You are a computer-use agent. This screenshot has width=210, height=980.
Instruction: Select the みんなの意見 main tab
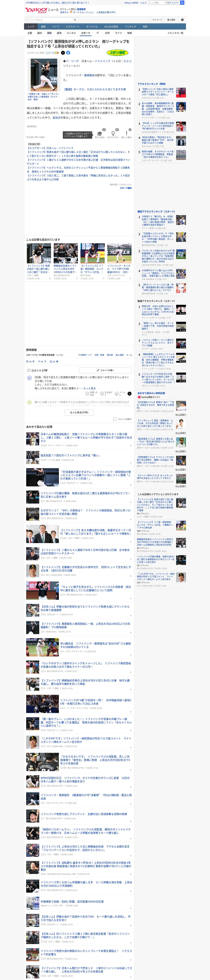(111, 27)
